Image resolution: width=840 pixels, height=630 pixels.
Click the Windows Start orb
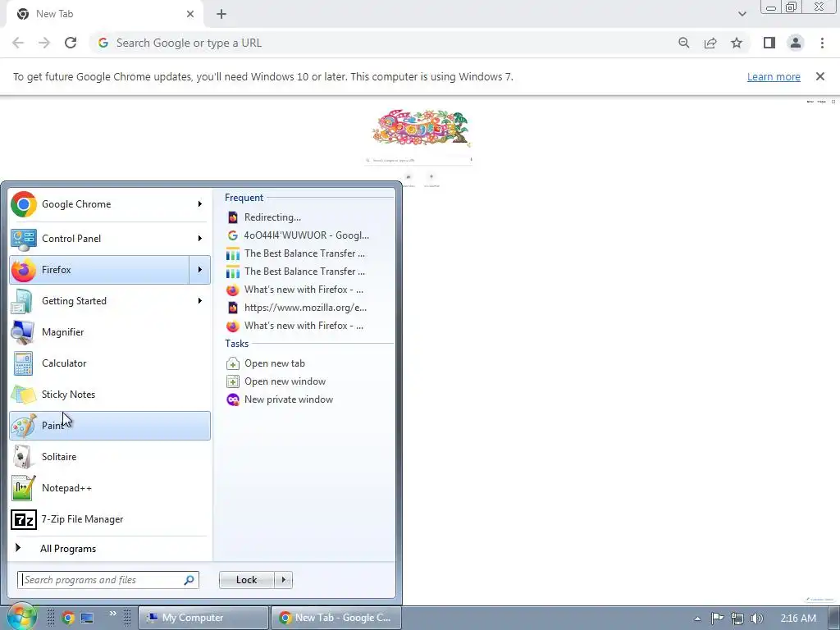tap(21, 617)
